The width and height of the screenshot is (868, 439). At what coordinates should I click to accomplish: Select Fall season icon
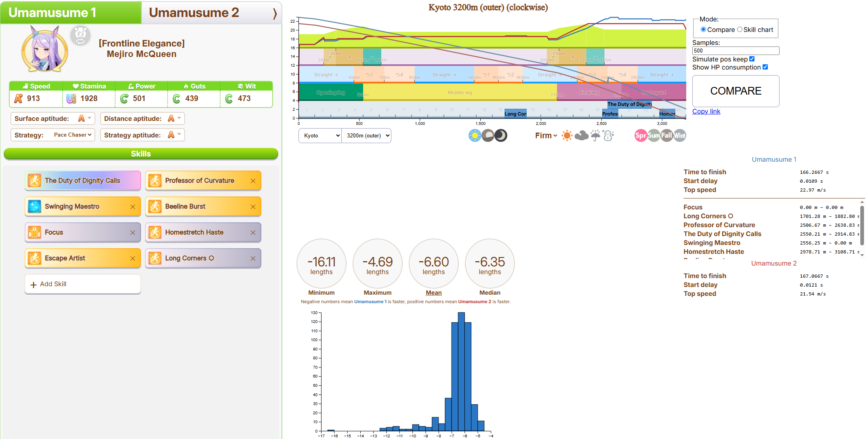coord(666,135)
